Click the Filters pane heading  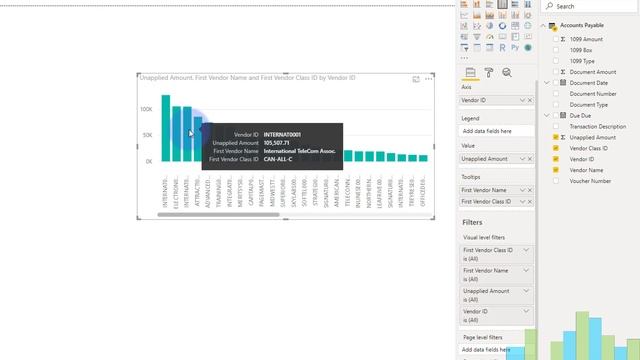[x=472, y=222]
